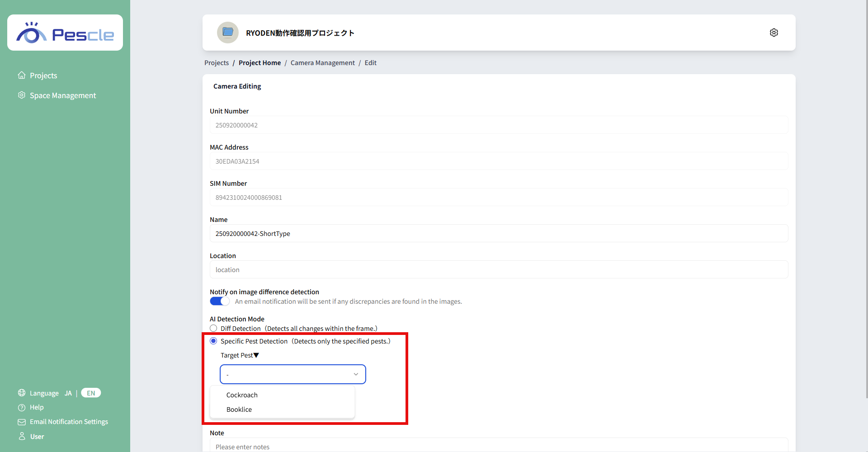
Task: Click the Pescle logo
Action: tap(65, 33)
